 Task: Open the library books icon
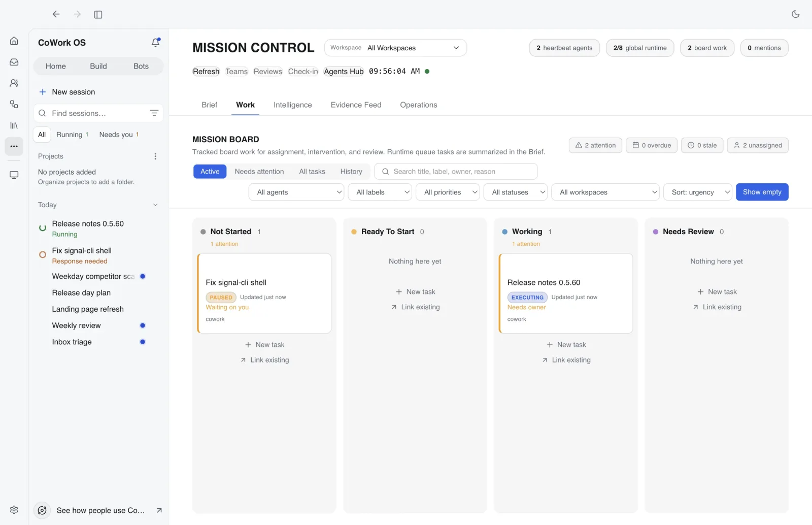tap(14, 125)
